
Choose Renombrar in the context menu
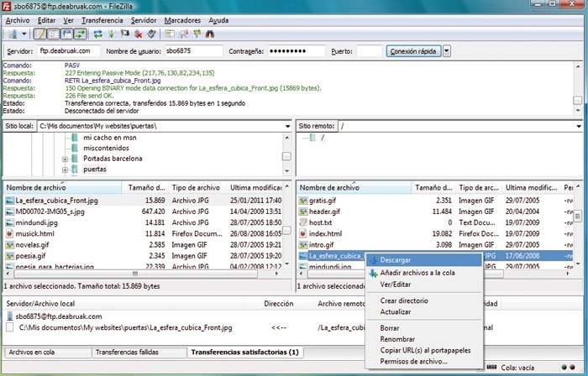click(x=424, y=339)
